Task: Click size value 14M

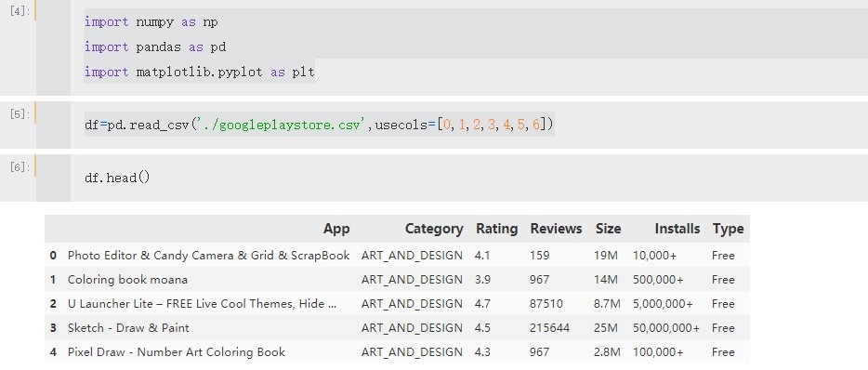Action: 606,280
